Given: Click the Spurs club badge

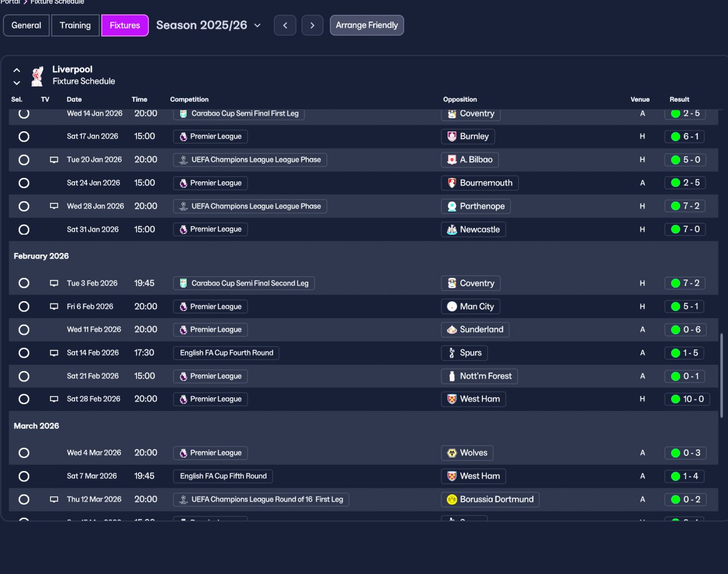Looking at the screenshot, I should [x=452, y=353].
